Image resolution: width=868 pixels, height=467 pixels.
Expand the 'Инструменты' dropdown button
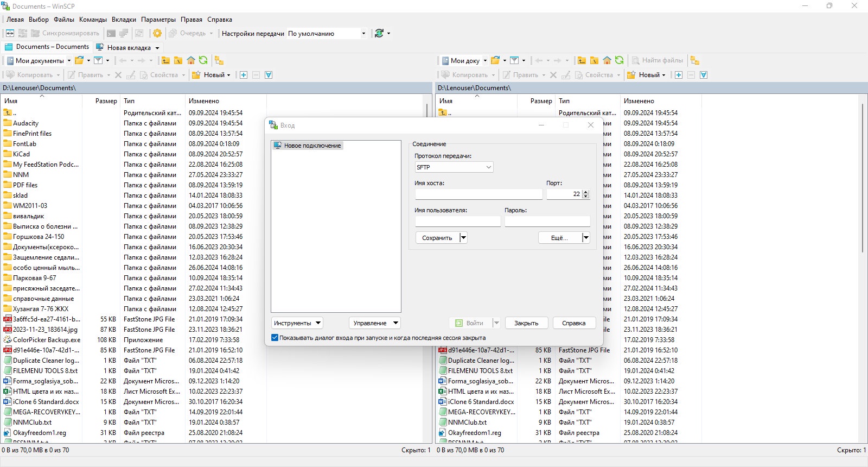pos(297,323)
